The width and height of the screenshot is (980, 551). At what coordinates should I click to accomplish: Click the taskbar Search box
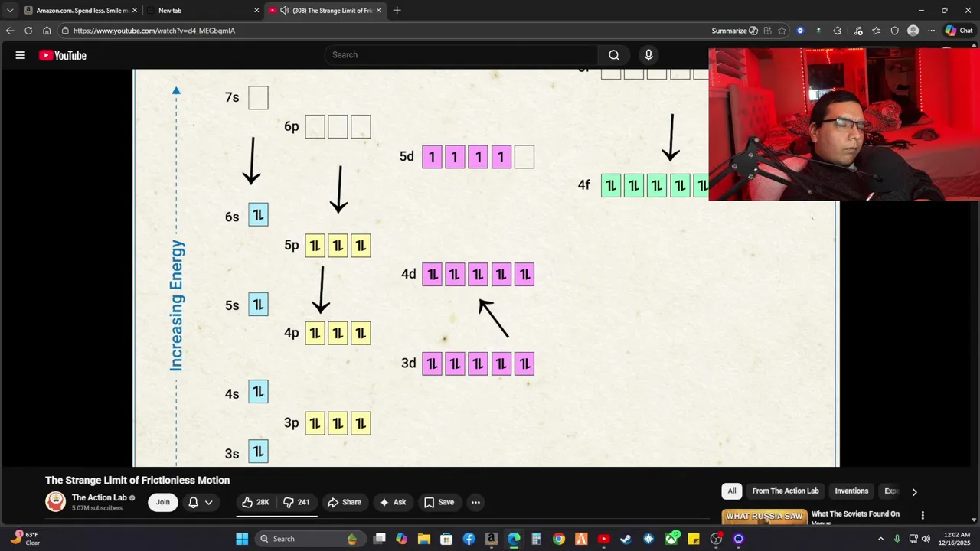pos(309,539)
